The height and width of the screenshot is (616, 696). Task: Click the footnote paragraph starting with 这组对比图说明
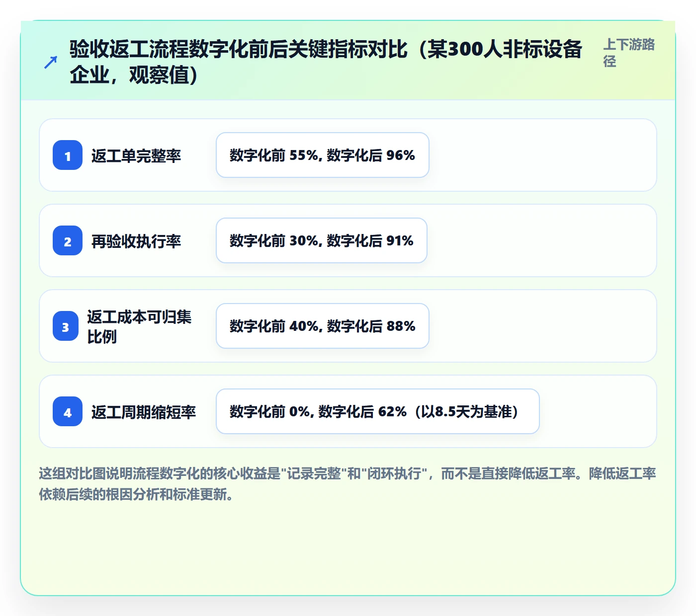point(348,484)
